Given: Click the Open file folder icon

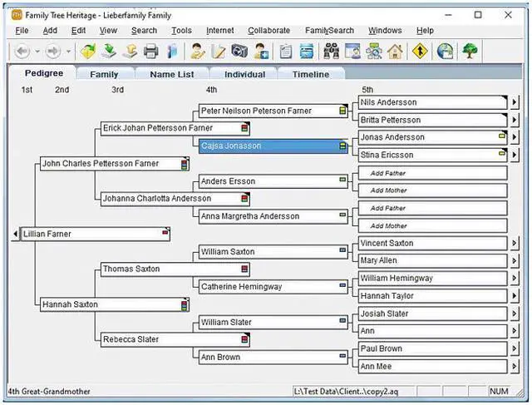Looking at the screenshot, I should [x=88, y=52].
